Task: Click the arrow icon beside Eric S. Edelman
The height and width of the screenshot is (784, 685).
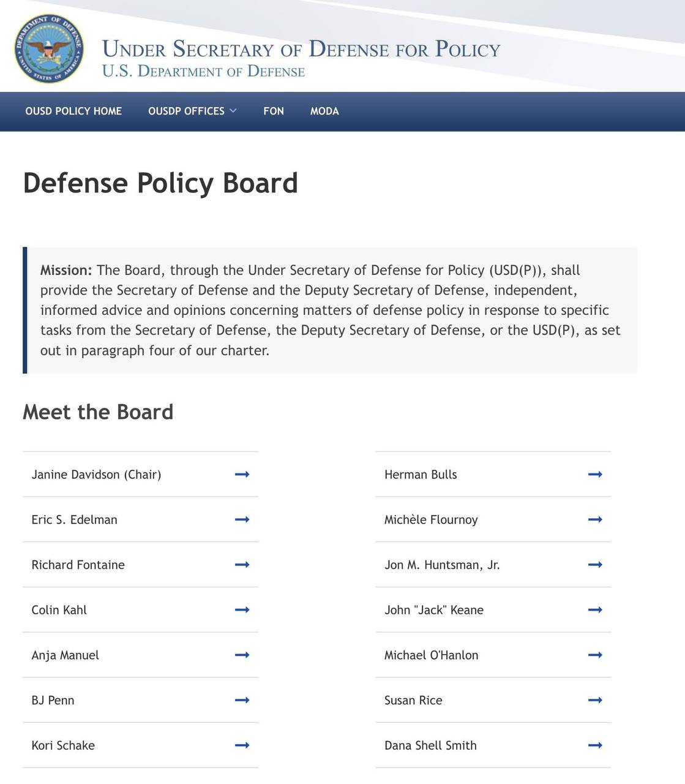Action: 242,519
